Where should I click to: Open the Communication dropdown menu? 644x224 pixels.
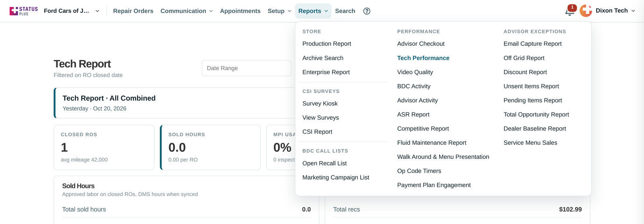coord(187,11)
